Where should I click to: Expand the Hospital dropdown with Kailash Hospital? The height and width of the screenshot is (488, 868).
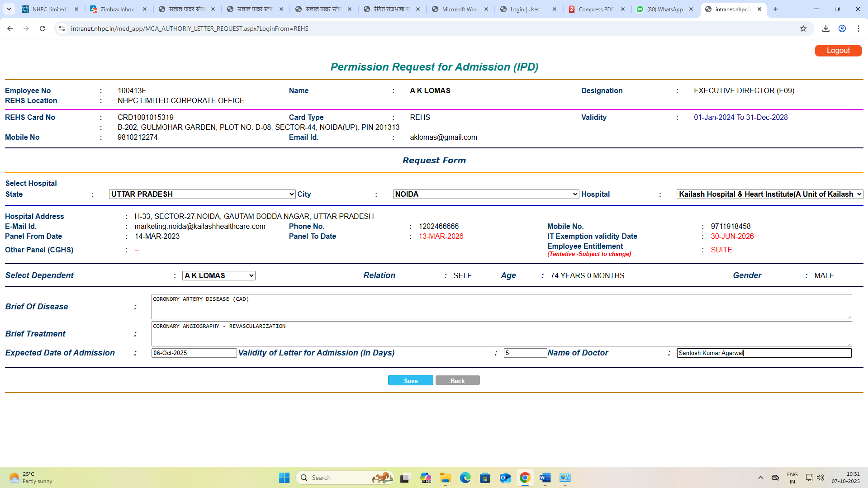(769, 194)
